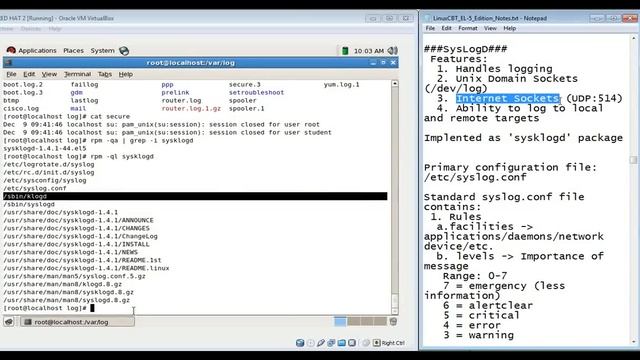Open the Terminal menu in terminal window
The height and width of the screenshot is (360, 640).
click(77, 74)
